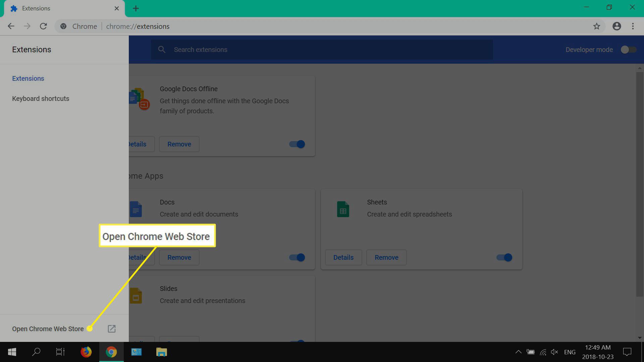Launch Firefox from the taskbar
The height and width of the screenshot is (362, 644).
[x=86, y=352]
